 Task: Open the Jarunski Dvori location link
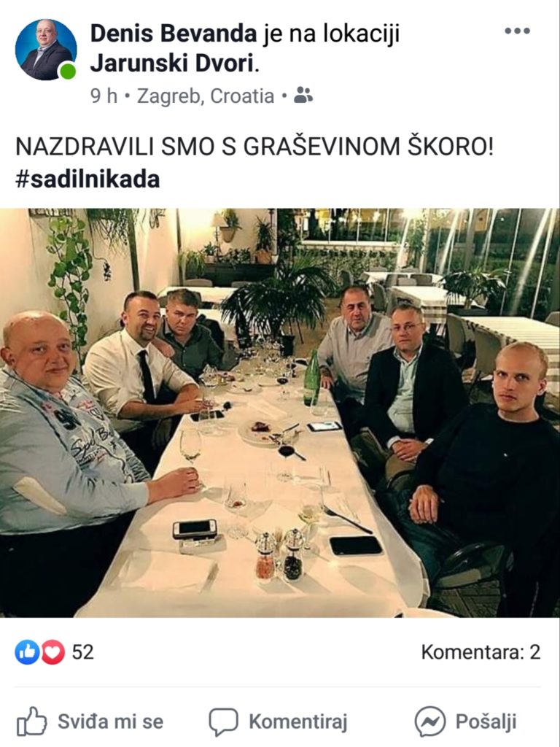tap(171, 63)
